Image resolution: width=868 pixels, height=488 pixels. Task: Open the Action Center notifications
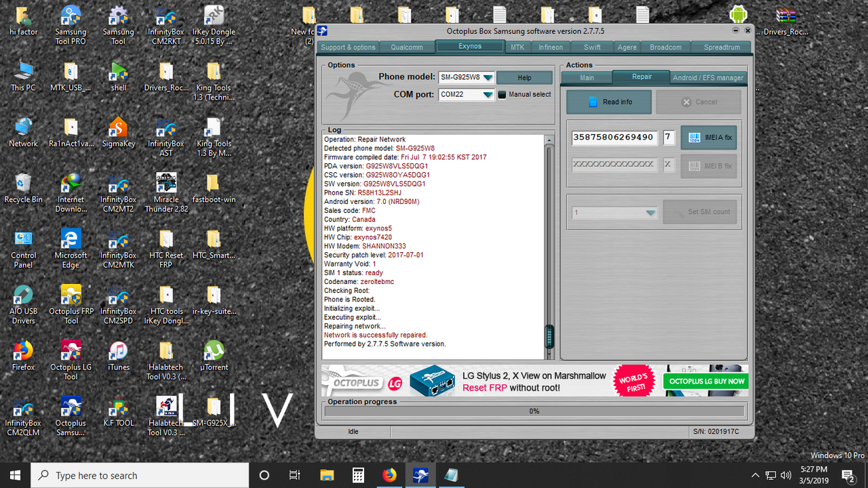click(848, 475)
